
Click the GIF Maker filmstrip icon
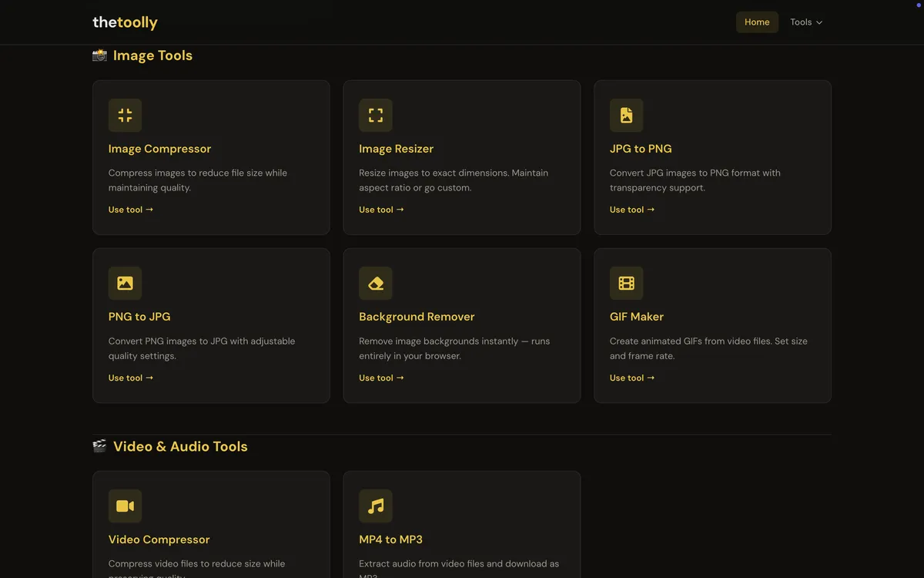[626, 283]
